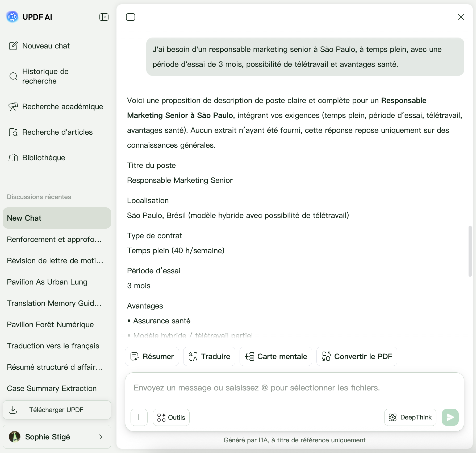This screenshot has height=453, width=476.
Task: Click the chat vertical scrollbar
Action: 470,251
